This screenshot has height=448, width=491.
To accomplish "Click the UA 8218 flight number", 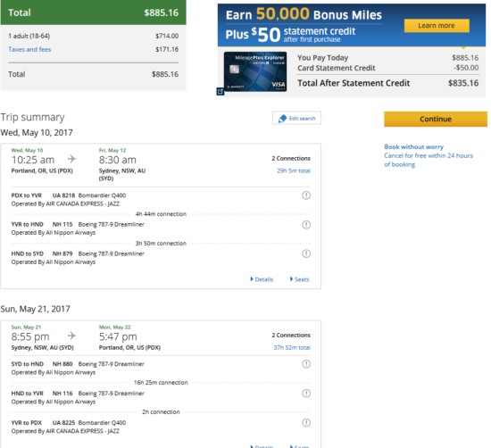I will (x=63, y=195).
